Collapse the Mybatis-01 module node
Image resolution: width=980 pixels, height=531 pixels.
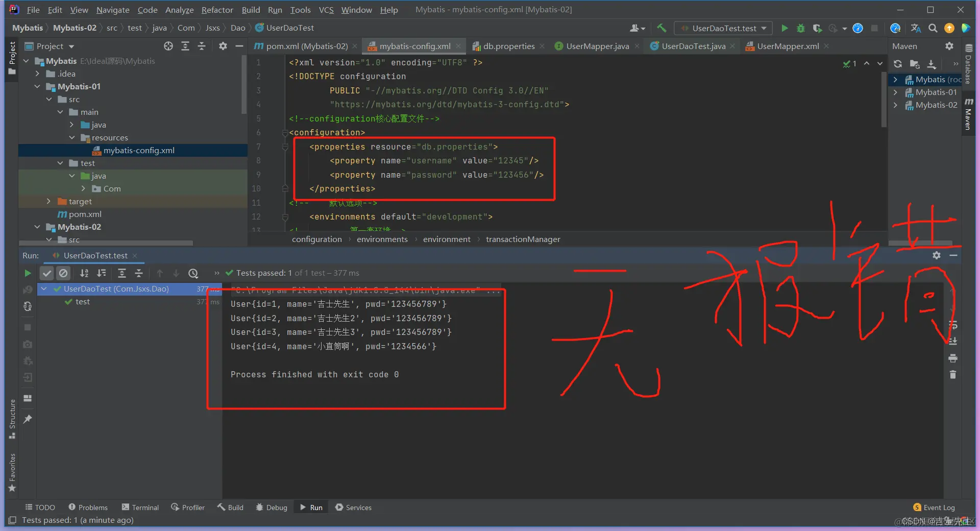coord(37,86)
